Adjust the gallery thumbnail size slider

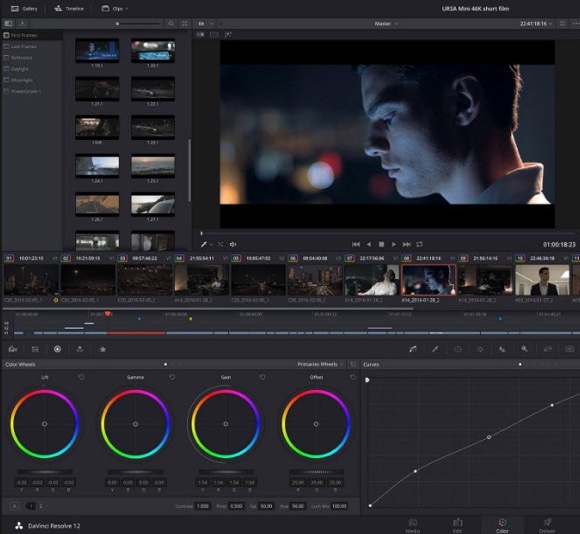coord(138,24)
